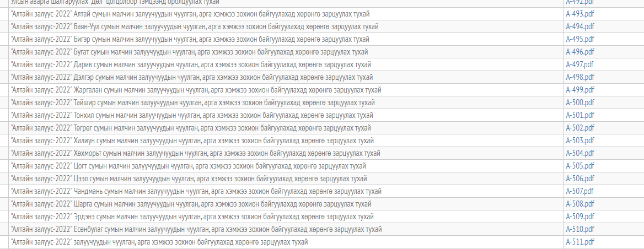This screenshot has height=249, width=644.
Task: Open the A-501.pdf link
Action: tap(580, 115)
